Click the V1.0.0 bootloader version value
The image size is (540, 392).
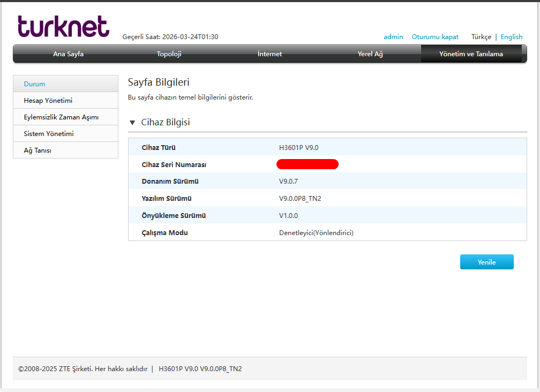click(x=288, y=216)
